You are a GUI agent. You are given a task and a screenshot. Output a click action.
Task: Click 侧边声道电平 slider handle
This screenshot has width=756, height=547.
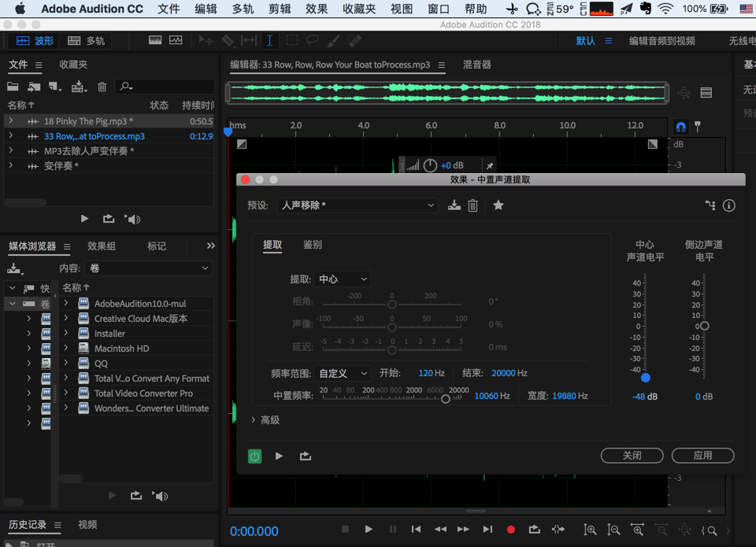click(x=704, y=327)
